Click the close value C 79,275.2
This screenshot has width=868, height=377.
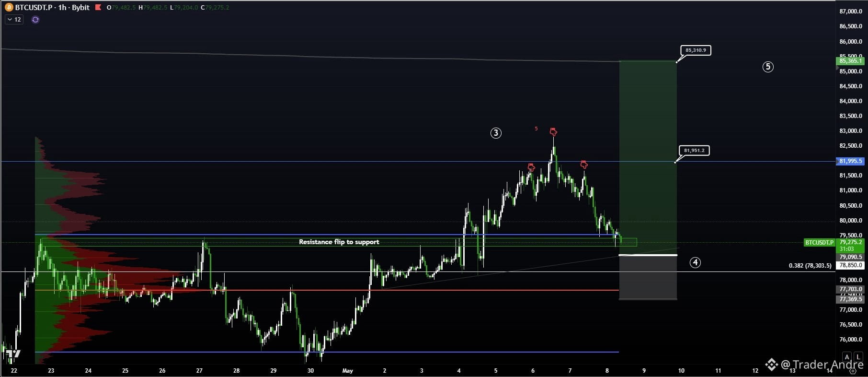[215, 8]
